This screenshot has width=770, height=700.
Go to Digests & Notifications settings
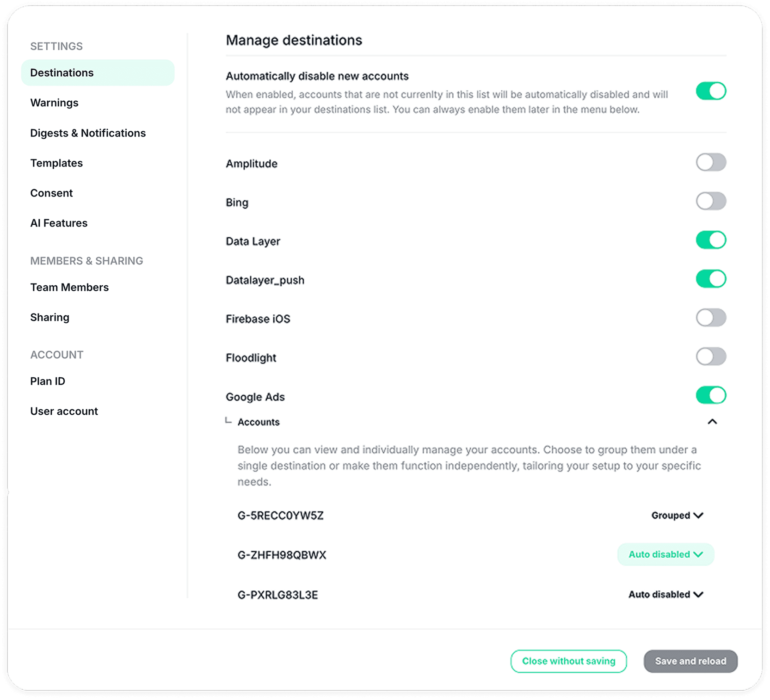[x=88, y=133]
